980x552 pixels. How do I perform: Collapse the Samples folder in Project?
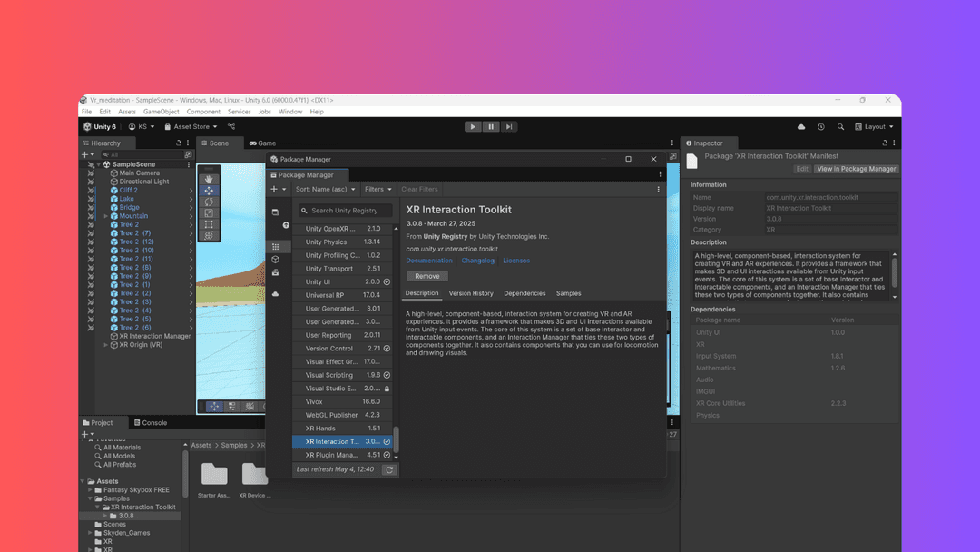click(x=90, y=498)
